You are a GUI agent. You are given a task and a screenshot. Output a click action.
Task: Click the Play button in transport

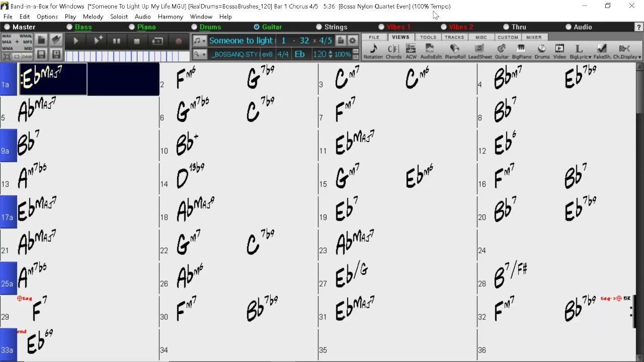(x=76, y=41)
